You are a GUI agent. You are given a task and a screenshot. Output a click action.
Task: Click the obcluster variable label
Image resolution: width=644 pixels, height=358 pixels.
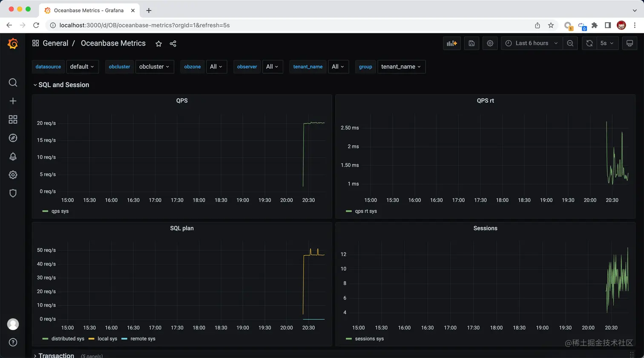point(119,66)
